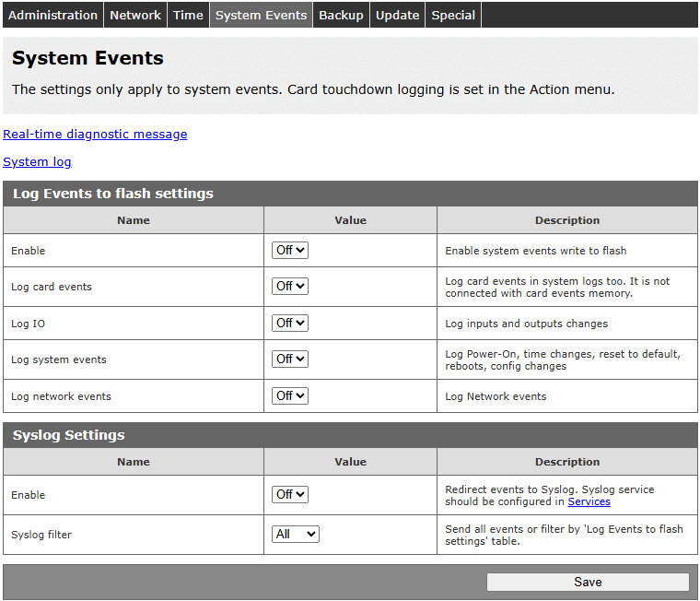Expand the Syslog filter dropdown
The width and height of the screenshot is (700, 601).
296,534
